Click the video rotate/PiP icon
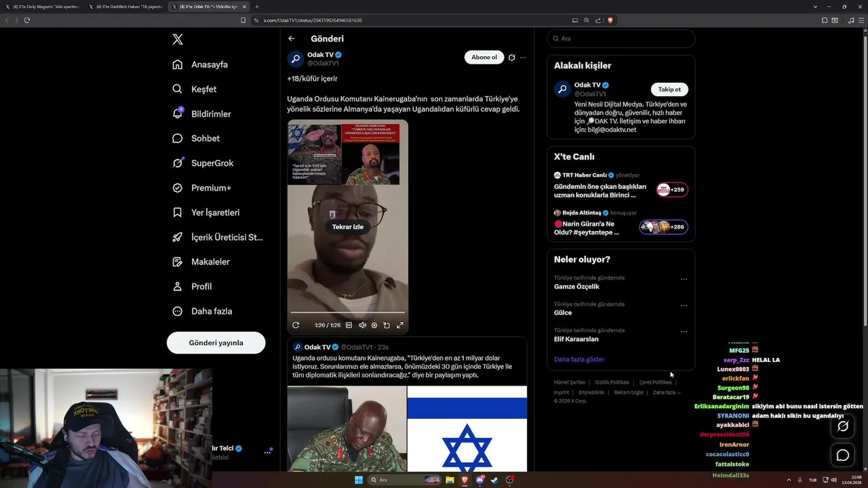This screenshot has width=868, height=488. [387, 325]
